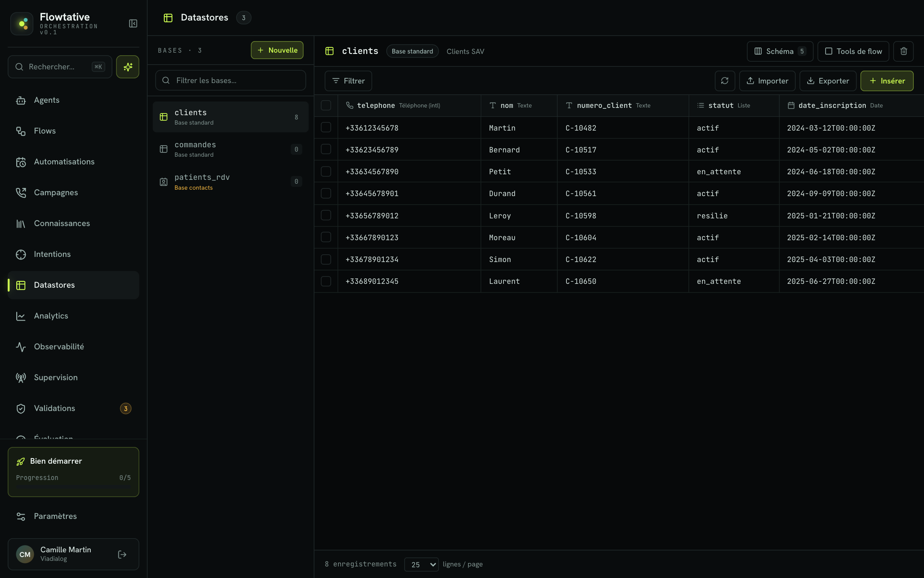Open Automatisations page
The height and width of the screenshot is (578, 924).
[x=73, y=162]
